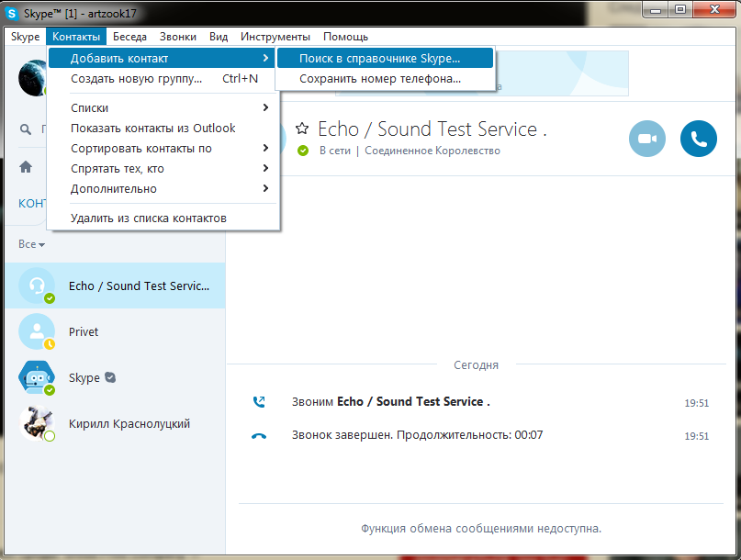The height and width of the screenshot is (560, 741).
Task: Open the Звонки menu
Action: 178,37
